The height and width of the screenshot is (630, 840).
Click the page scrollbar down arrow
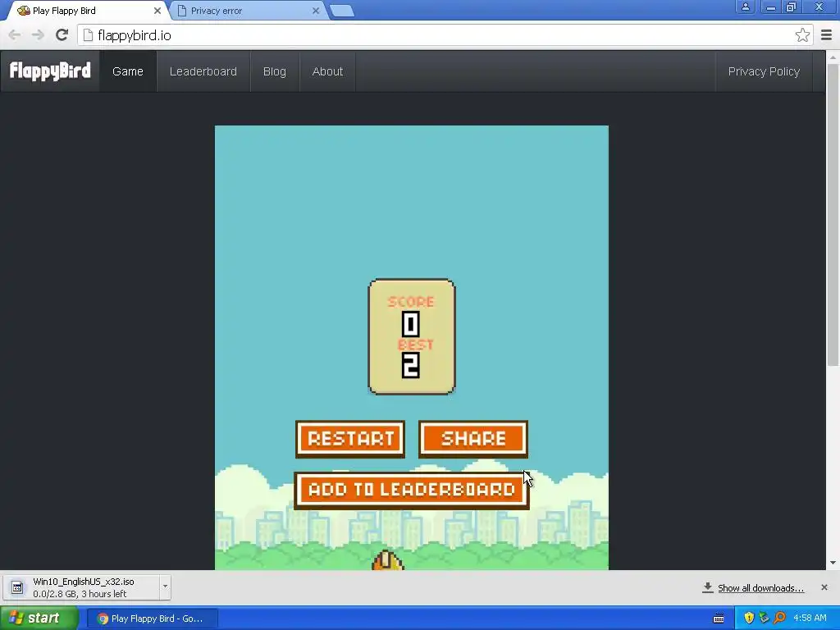(833, 563)
